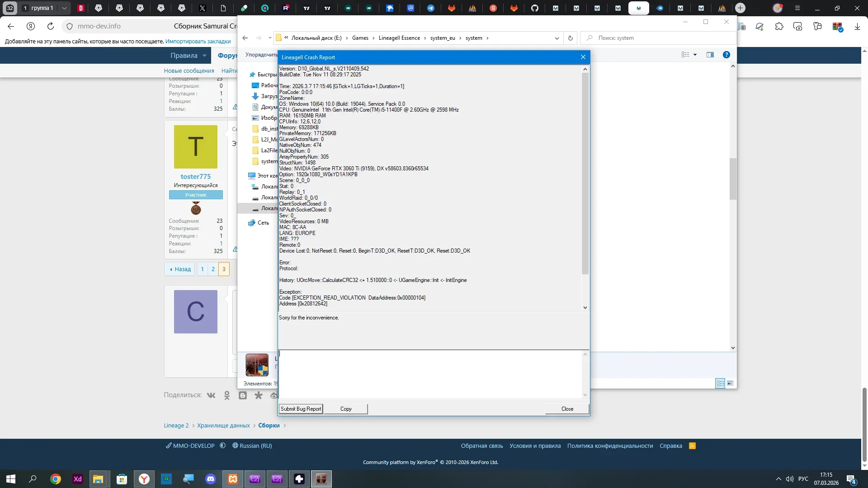Click the volume icon in system tray

pyautogui.click(x=790, y=479)
